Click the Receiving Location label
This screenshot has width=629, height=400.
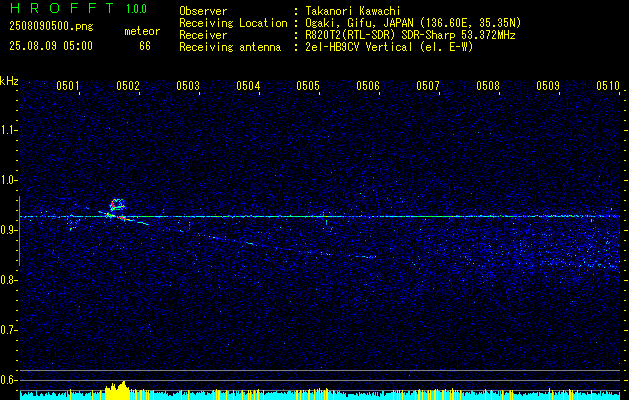pos(233,23)
